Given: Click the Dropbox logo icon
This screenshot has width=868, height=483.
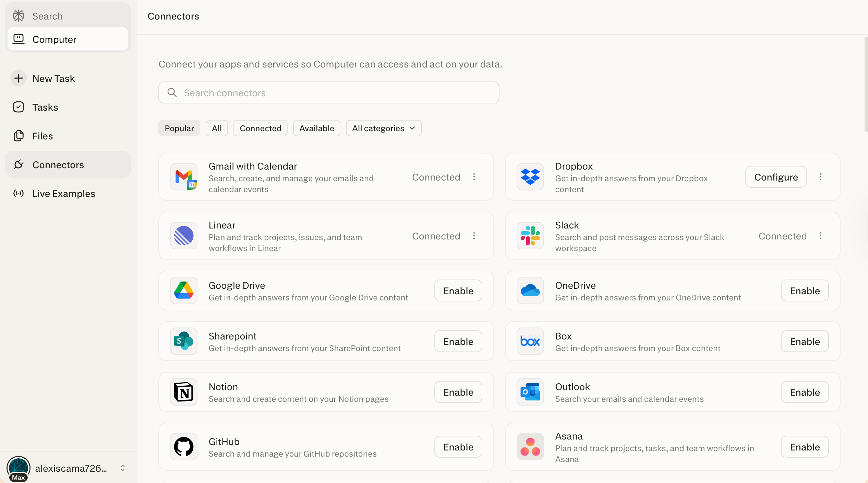Looking at the screenshot, I should point(530,177).
